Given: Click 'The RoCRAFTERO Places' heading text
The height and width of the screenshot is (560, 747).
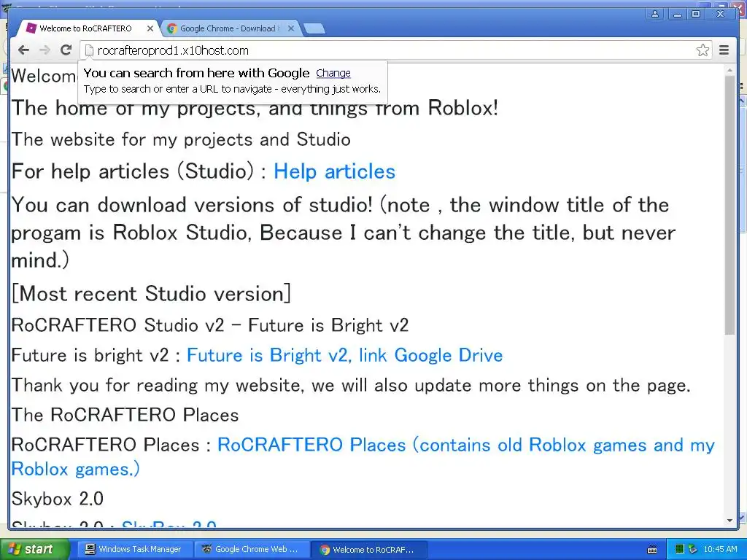Looking at the screenshot, I should [125, 415].
